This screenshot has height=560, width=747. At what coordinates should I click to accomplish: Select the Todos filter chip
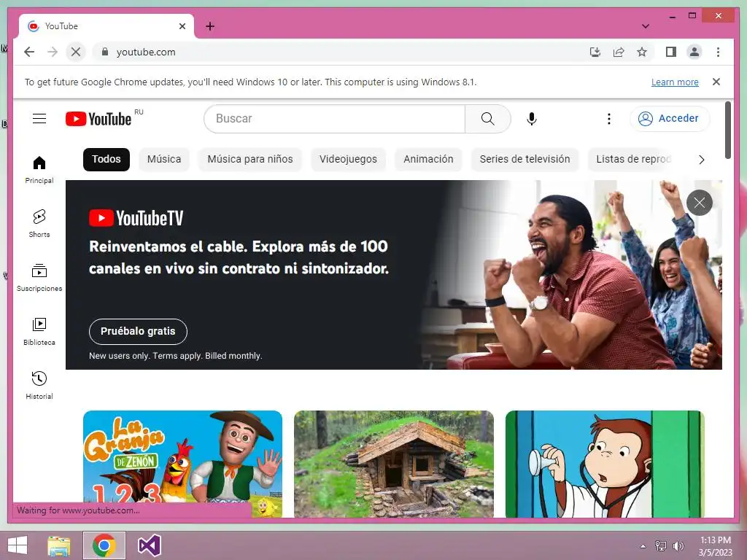pos(107,159)
